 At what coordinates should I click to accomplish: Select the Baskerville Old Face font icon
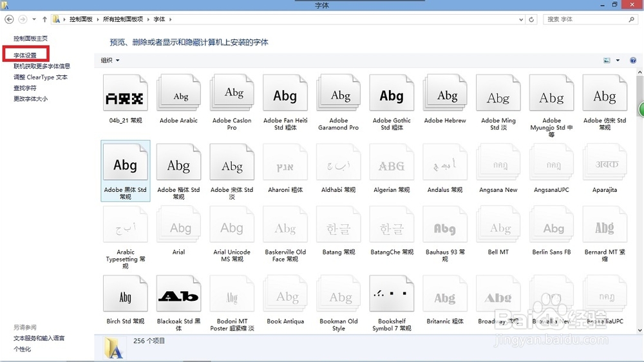tap(285, 224)
